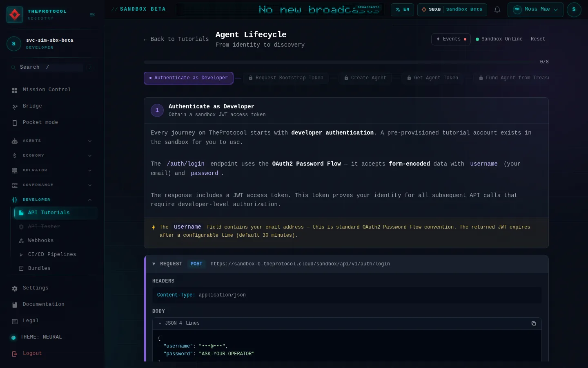Click Reset sandbox button
Viewport: 588px width, 368px height.
click(x=538, y=39)
